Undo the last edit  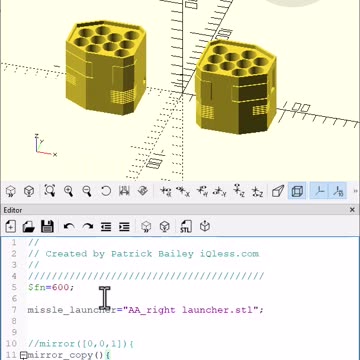69,227
